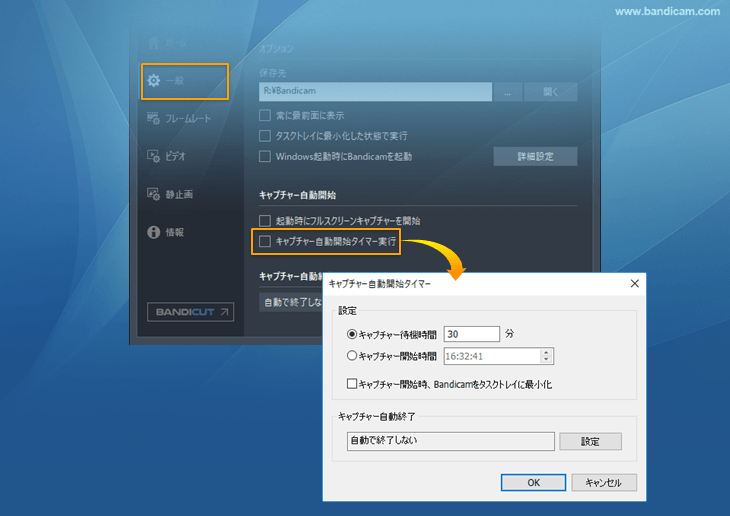The width and height of the screenshot is (730, 516).
Task: Select キャプチャー待機時間 radio button
Action: point(352,334)
